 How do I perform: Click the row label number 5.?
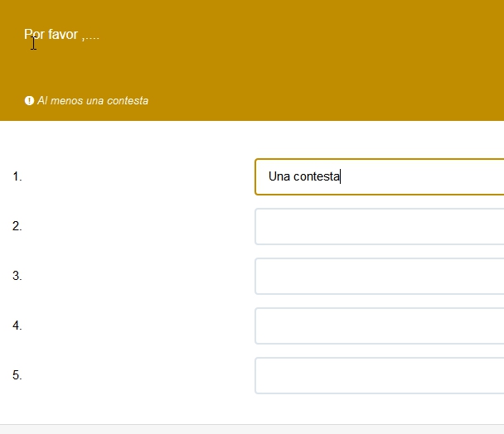(17, 375)
